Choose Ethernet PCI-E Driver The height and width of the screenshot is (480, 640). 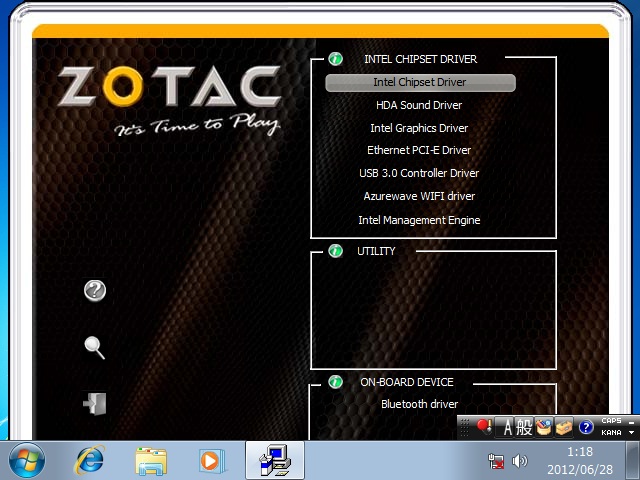[419, 150]
